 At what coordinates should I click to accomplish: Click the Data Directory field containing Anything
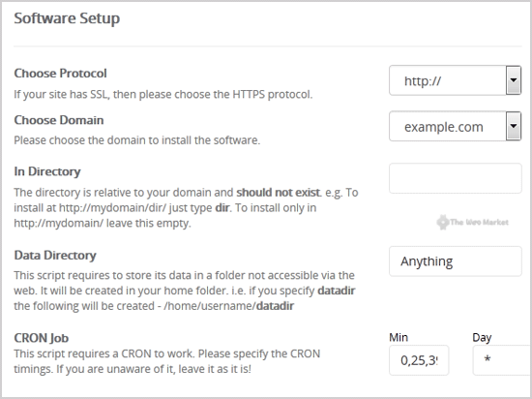[x=456, y=261]
